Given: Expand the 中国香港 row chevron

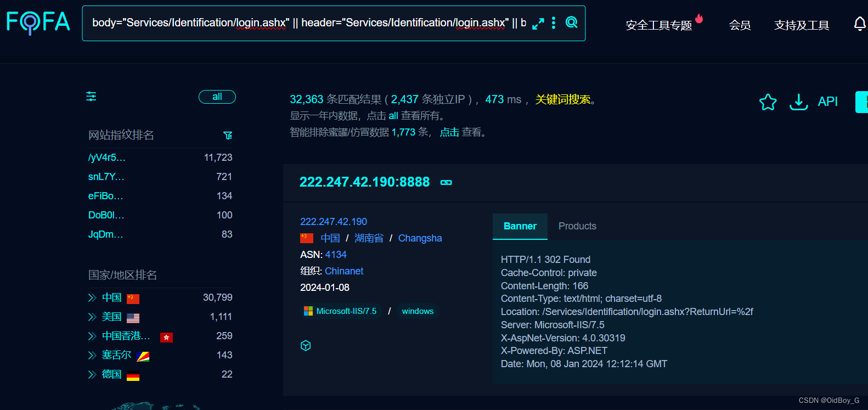Looking at the screenshot, I should (92, 336).
